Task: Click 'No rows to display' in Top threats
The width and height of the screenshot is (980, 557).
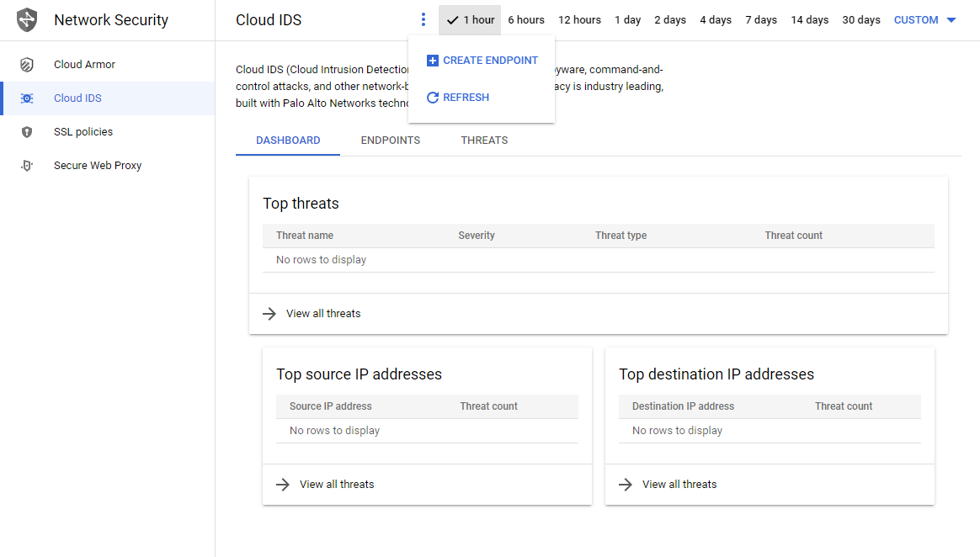Action: pos(322,260)
